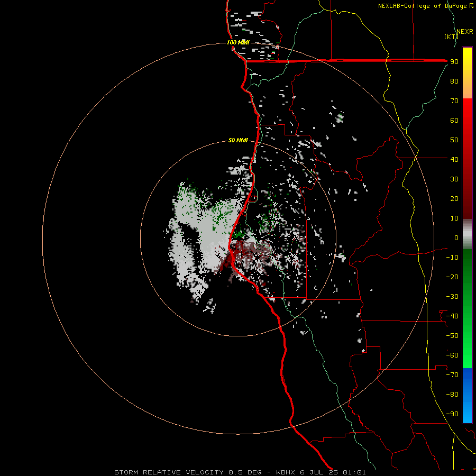
Task: Click the 40 value on velocity scale
Action: (x=454, y=159)
